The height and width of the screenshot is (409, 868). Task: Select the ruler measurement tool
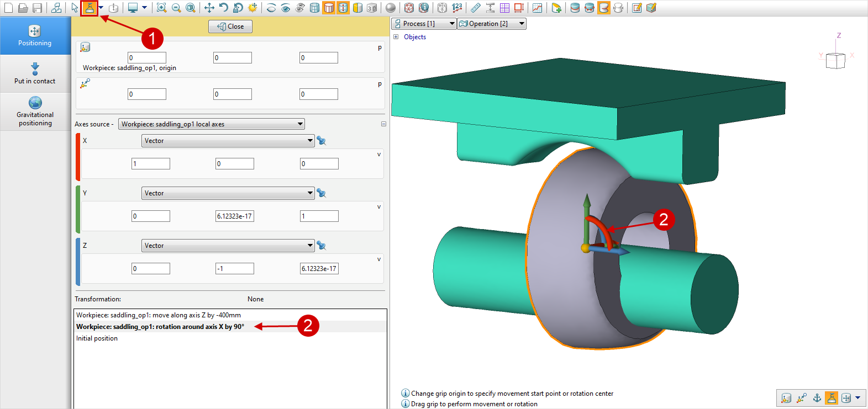click(x=475, y=8)
